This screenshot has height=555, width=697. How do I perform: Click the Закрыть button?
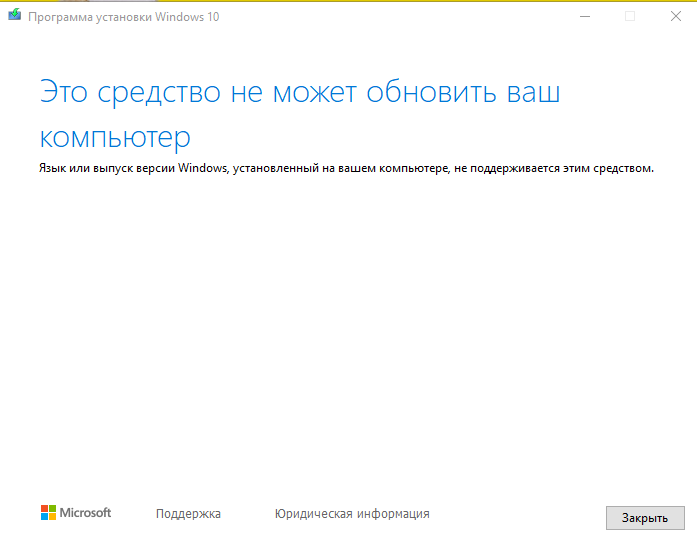(x=645, y=518)
